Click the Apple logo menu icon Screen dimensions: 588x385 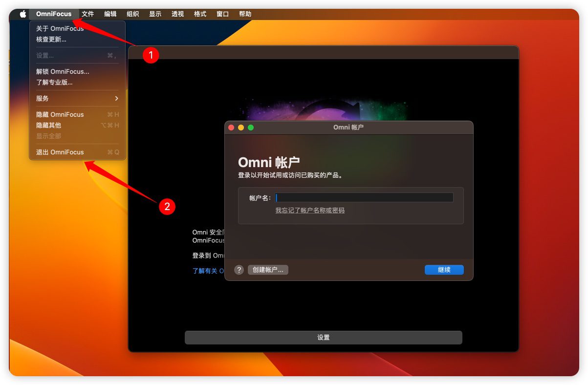click(23, 14)
